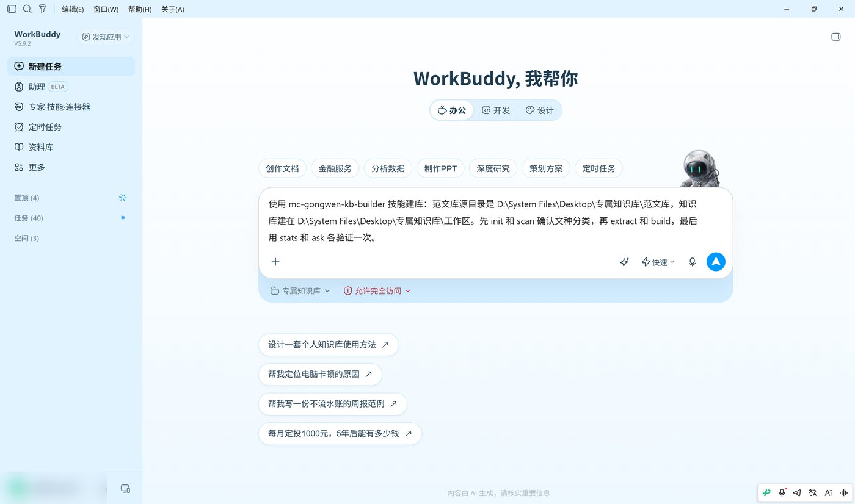Open 助理 BETA in the sidebar

pos(71,87)
